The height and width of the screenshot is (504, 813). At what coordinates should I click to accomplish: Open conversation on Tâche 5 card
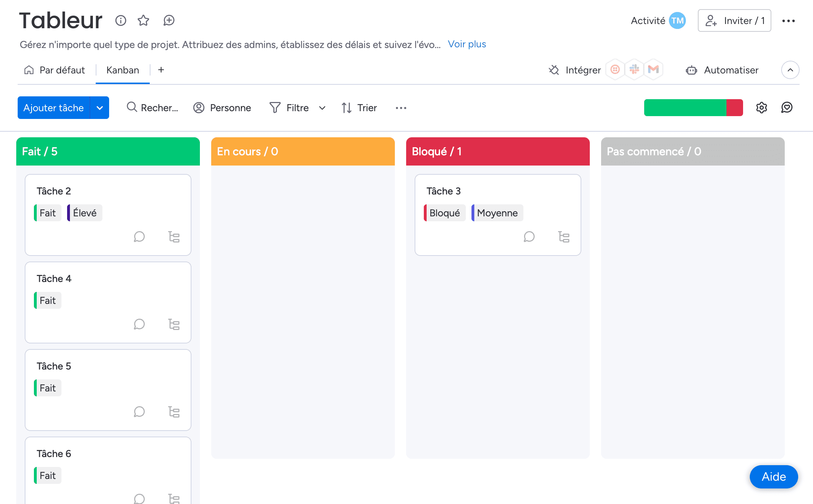(x=139, y=412)
